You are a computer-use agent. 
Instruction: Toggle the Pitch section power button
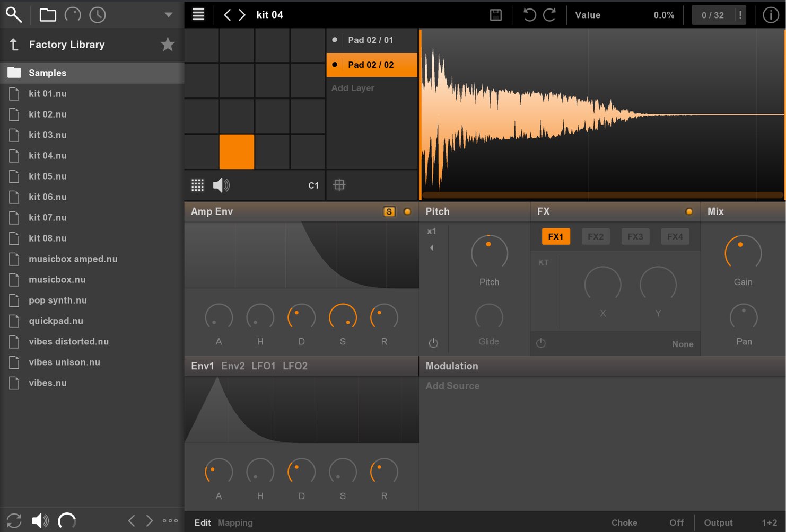coord(433,343)
